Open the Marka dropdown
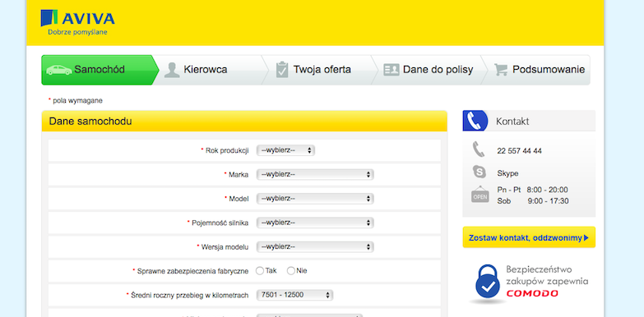 pyautogui.click(x=315, y=174)
